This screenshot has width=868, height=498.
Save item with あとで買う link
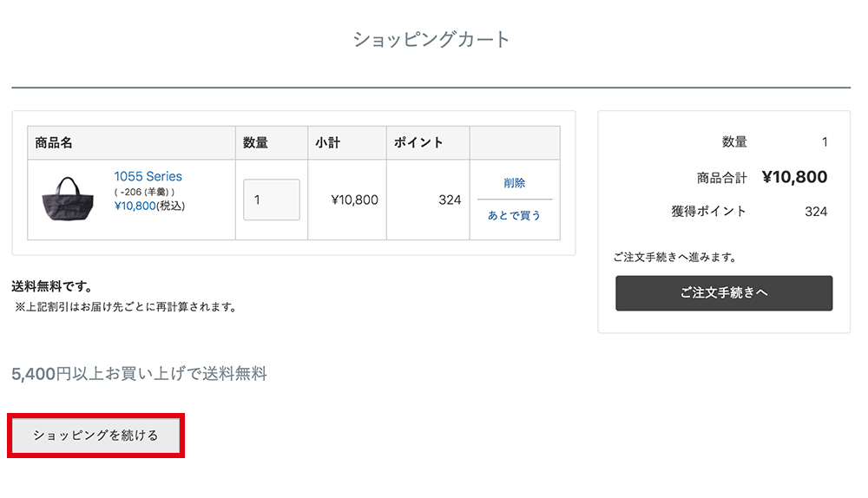point(514,215)
